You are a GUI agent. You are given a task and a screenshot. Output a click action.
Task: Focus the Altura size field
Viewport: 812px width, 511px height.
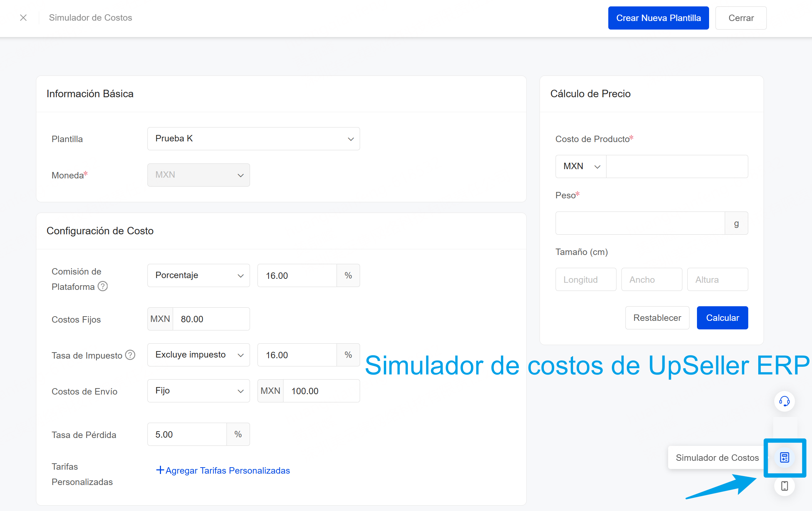(718, 279)
